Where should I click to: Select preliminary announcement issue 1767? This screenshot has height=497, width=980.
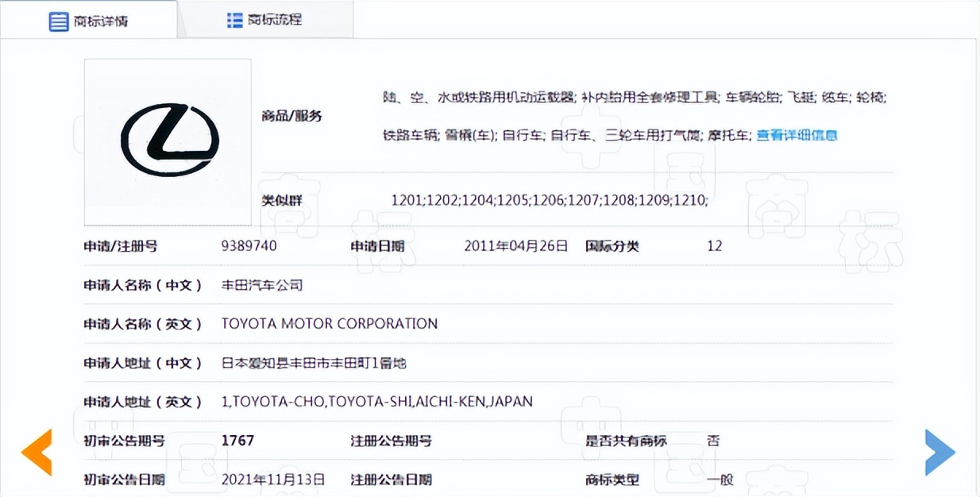pyautogui.click(x=238, y=441)
